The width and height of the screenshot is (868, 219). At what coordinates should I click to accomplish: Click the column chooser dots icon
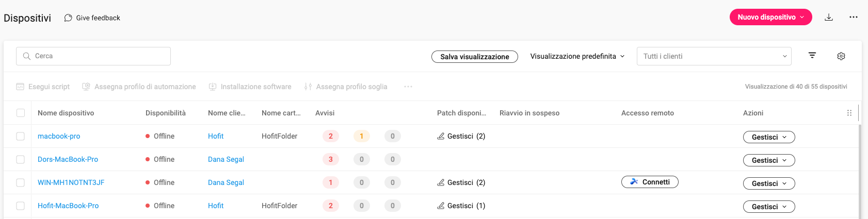tap(849, 113)
